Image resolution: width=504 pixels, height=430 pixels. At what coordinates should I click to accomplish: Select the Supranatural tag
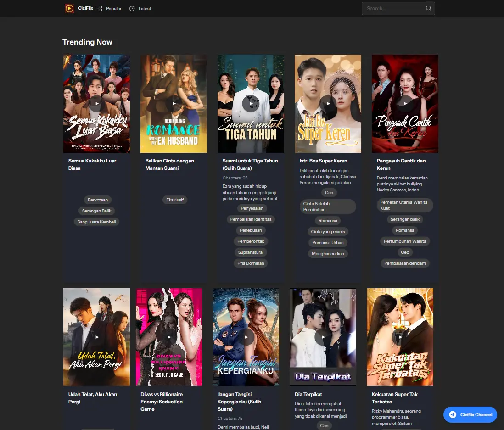[251, 252]
